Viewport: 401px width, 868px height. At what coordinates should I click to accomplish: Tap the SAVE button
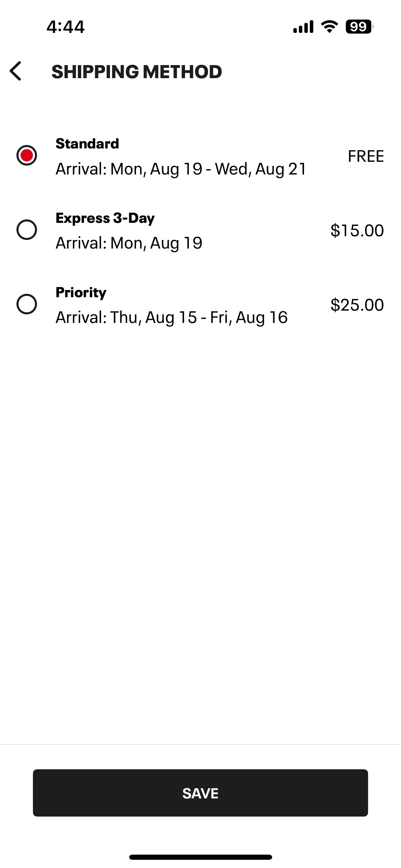pyautogui.click(x=200, y=793)
